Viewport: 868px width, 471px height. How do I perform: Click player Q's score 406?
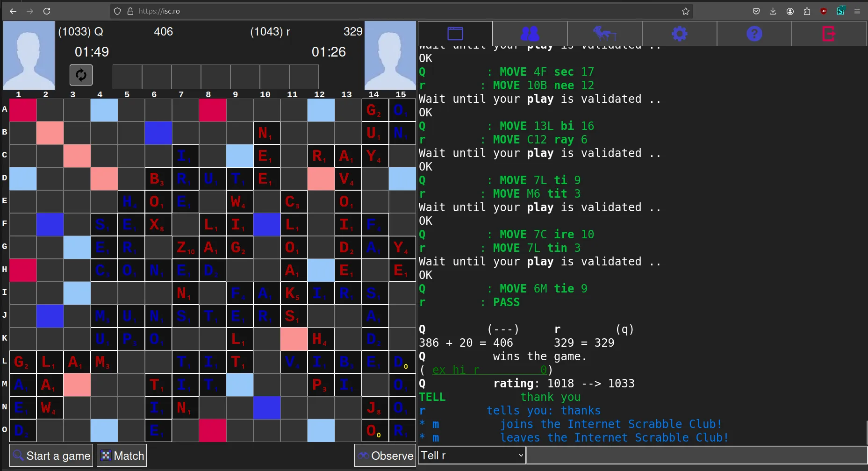coord(163,32)
